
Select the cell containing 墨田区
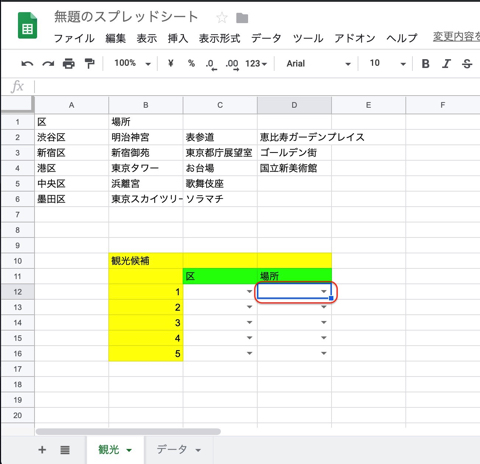click(x=71, y=199)
